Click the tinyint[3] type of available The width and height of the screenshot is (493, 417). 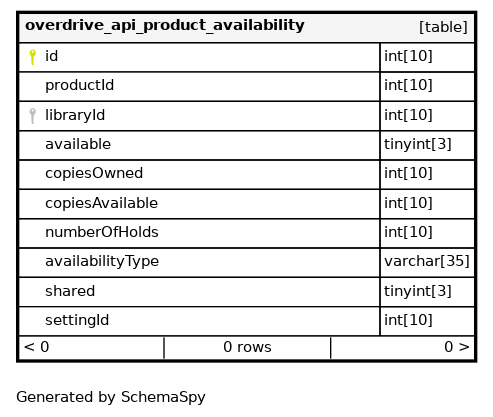pos(427,145)
